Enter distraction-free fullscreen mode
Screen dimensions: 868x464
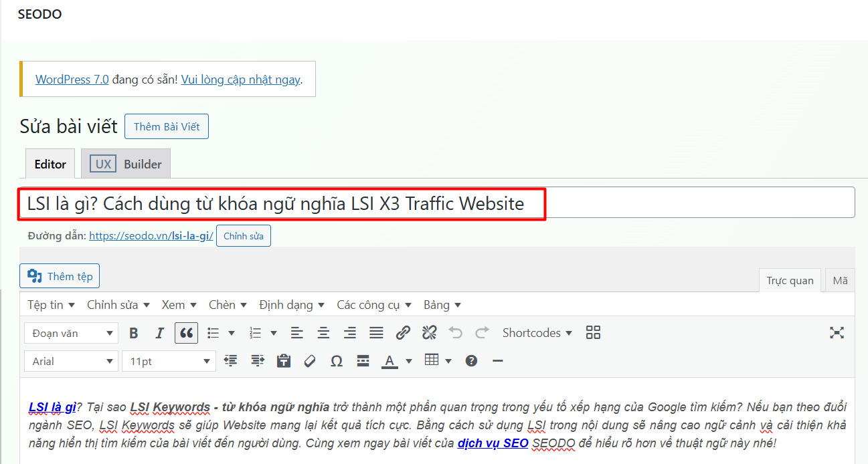pos(837,333)
